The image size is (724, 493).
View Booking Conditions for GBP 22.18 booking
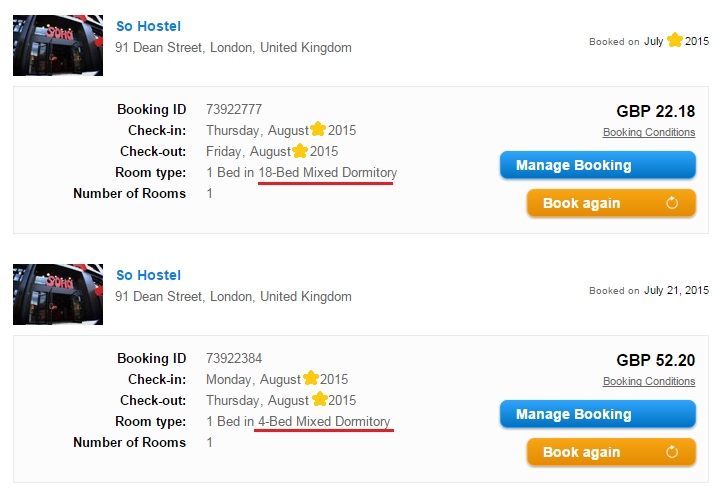click(648, 132)
